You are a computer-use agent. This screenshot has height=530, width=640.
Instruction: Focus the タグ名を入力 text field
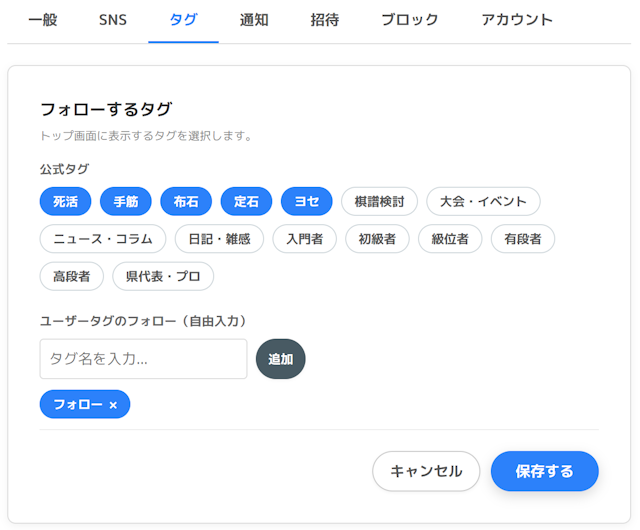[x=143, y=359]
